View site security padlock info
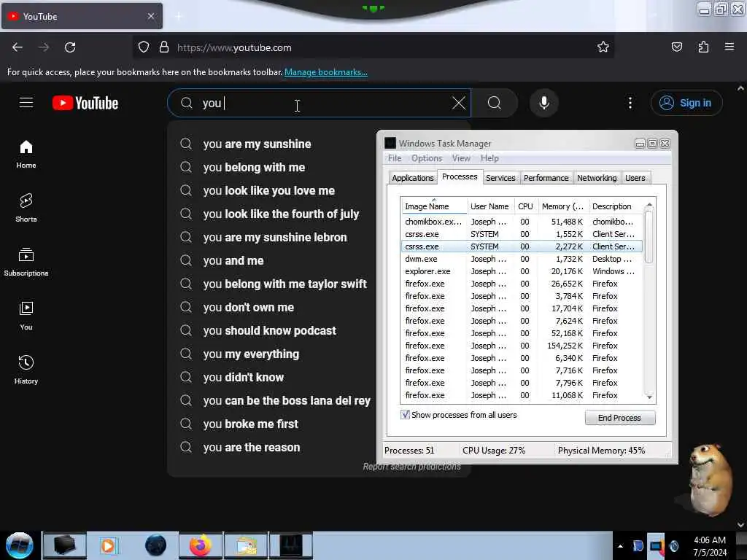 (164, 47)
